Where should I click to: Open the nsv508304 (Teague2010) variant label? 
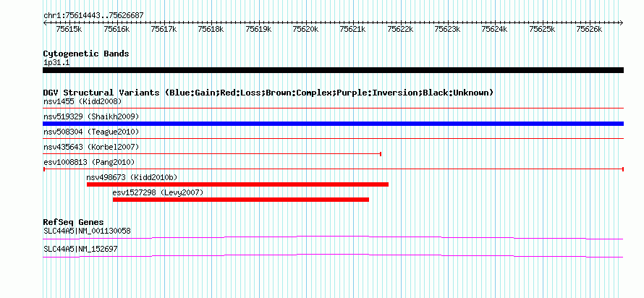[91, 132]
